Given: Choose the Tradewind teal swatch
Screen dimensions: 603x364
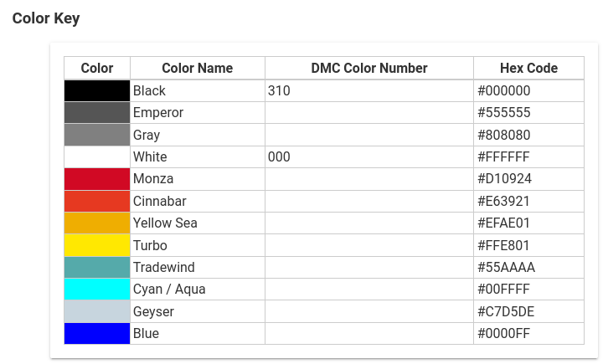Looking at the screenshot, I should [x=97, y=267].
